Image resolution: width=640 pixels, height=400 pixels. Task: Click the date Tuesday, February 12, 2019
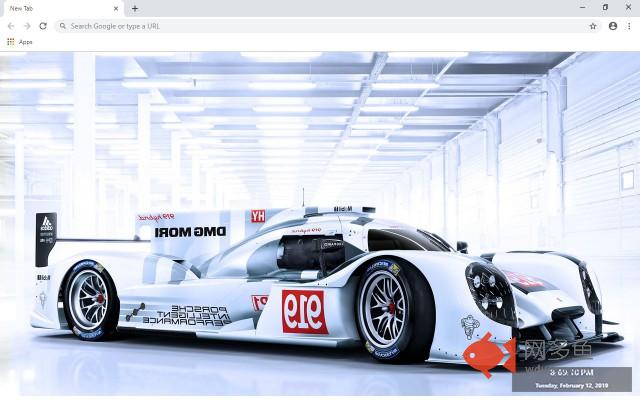coord(571,385)
